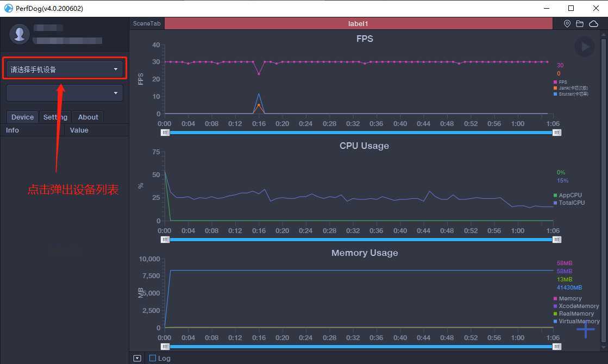Click the 15% TotalCPU value
The image size is (608, 364).
(562, 181)
